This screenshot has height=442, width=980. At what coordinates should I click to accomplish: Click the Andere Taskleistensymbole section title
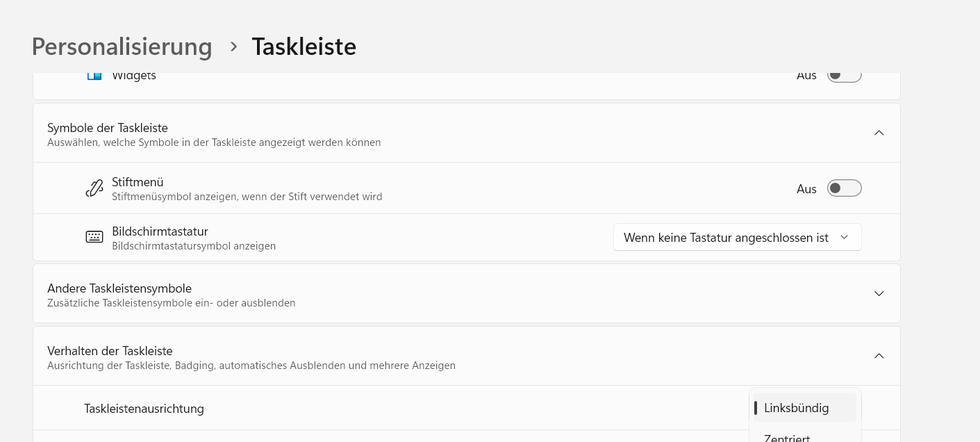119,288
